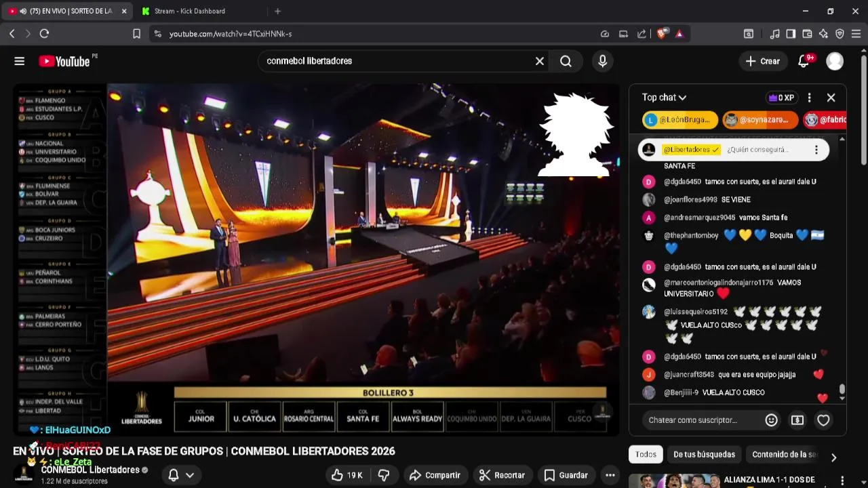
Task: Click the video title text
Action: tap(204, 451)
